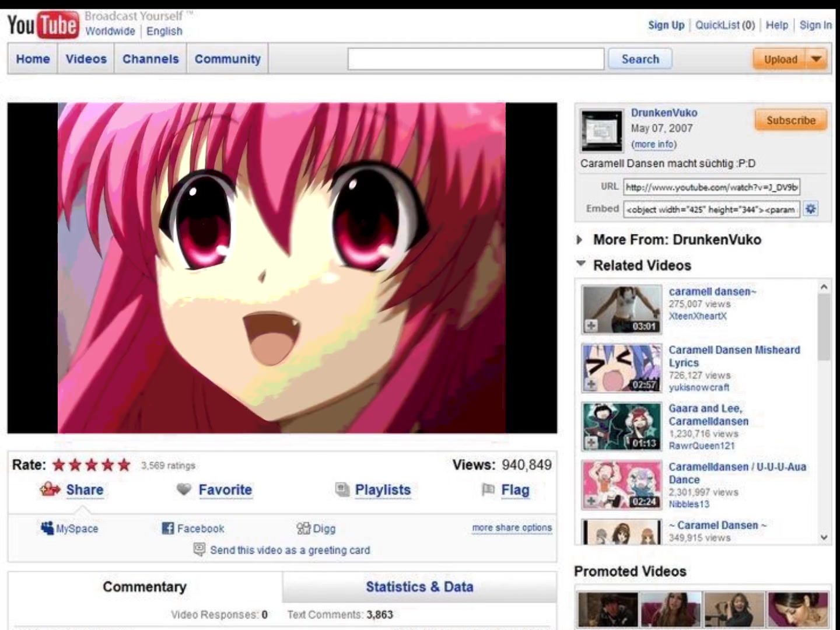This screenshot has height=630, width=840.
Task: Open 'Gaara and Lee, Caramelldansen' thumbnail
Action: pos(622,426)
